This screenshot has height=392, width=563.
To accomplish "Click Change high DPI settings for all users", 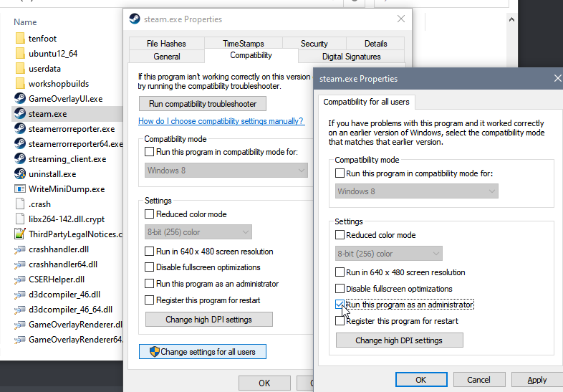I will click(x=399, y=340).
